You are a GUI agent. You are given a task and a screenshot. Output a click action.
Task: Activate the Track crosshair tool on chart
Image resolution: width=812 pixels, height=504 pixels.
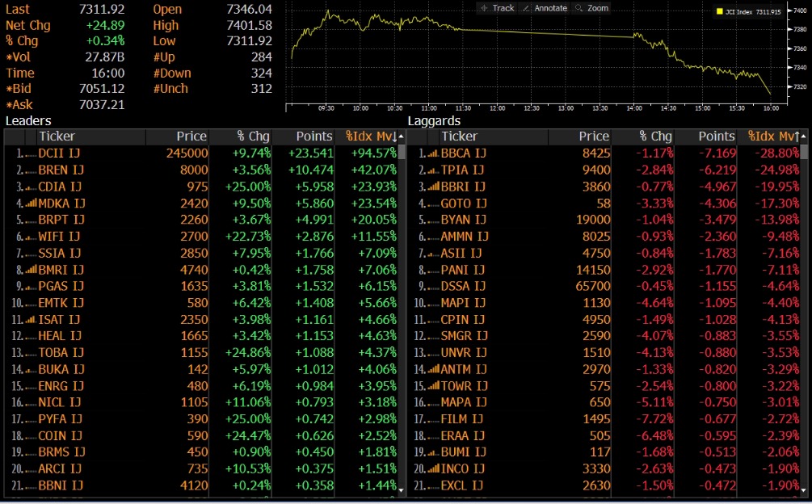[x=497, y=8]
